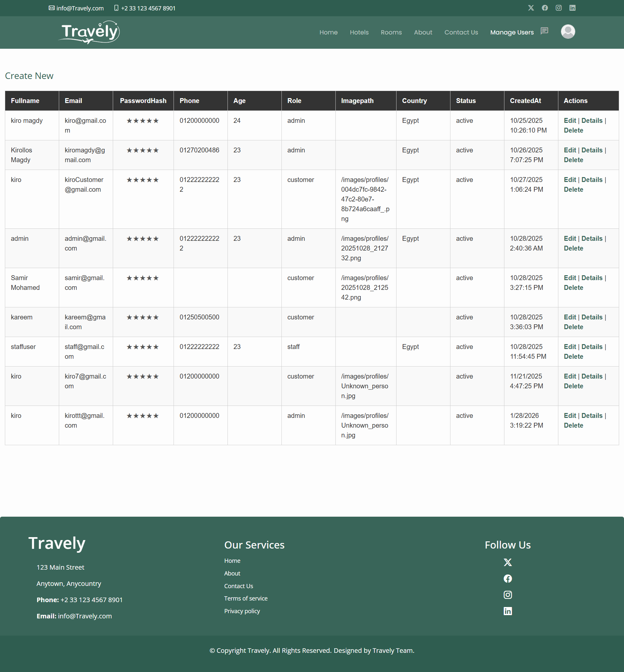This screenshot has width=624, height=672.
Task: Delete the user Samir Mohamed
Action: [x=573, y=288]
